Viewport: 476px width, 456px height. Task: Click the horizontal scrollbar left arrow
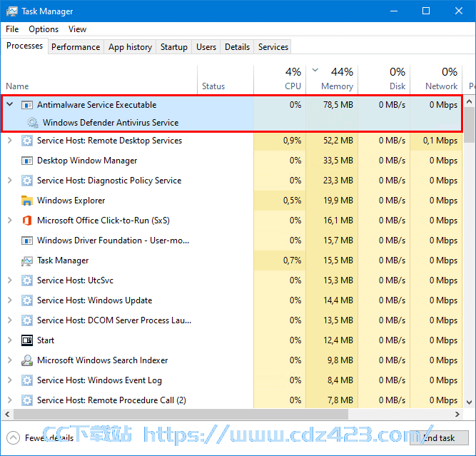pyautogui.click(x=7, y=414)
